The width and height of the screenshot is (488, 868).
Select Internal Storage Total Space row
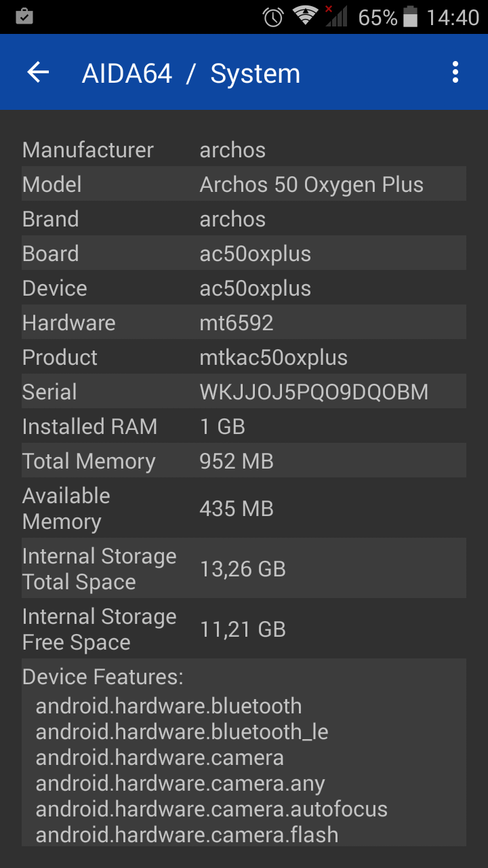click(244, 569)
